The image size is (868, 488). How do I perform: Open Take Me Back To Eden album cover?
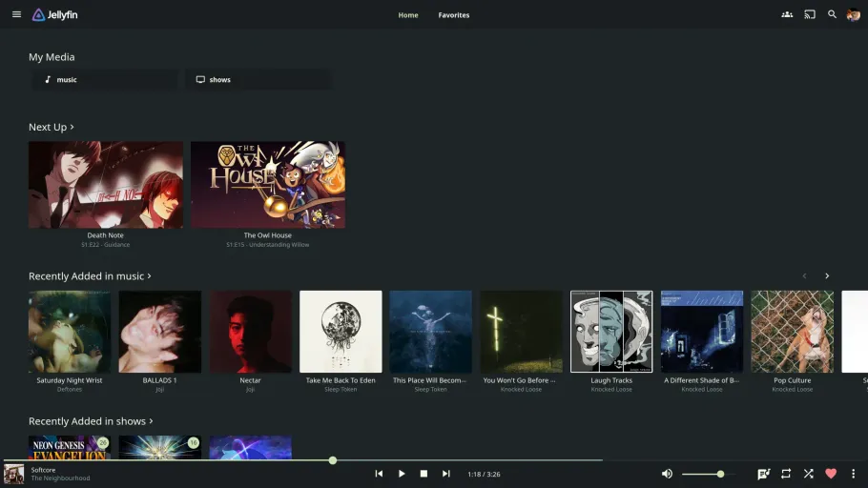(x=341, y=332)
